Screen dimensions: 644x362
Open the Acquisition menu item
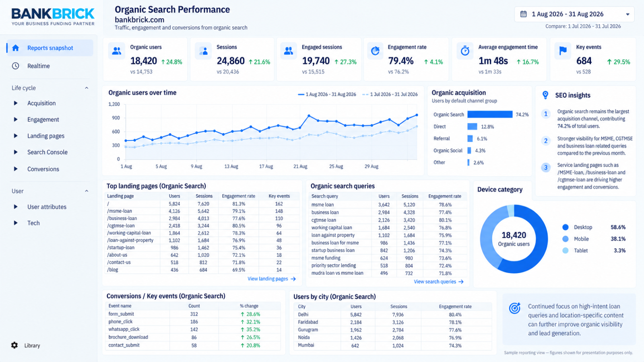[x=41, y=103]
